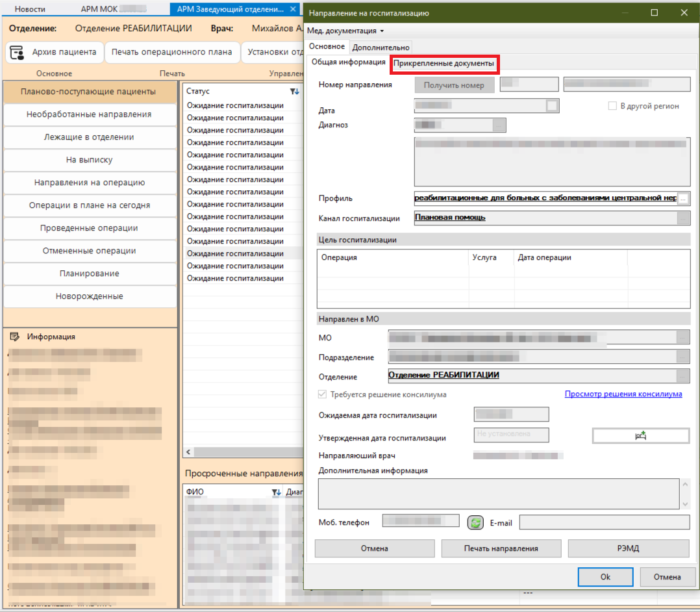700x612 pixels.
Task: Click the Плановая помощь value
Action: (450, 218)
